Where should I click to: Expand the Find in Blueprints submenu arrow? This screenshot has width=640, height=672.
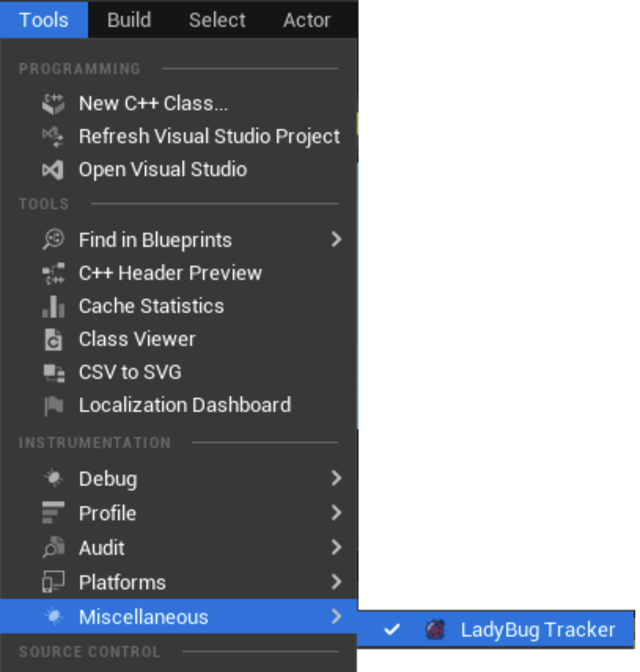point(337,239)
